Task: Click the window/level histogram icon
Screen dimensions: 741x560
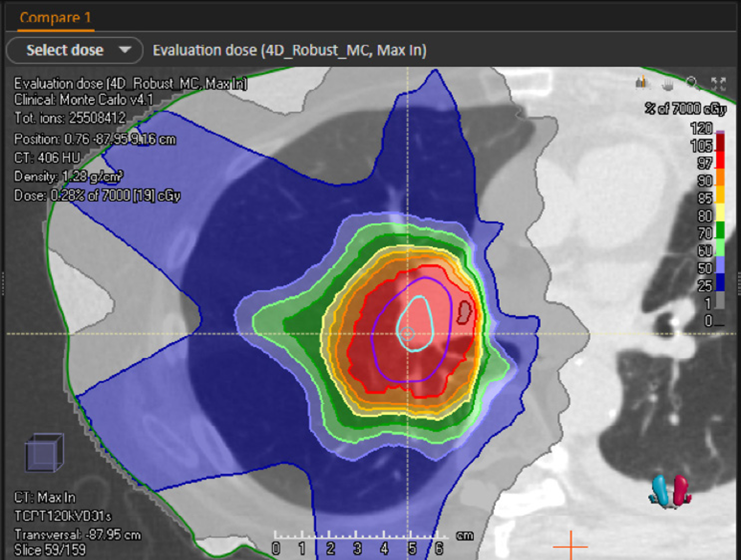Action: coord(641,82)
